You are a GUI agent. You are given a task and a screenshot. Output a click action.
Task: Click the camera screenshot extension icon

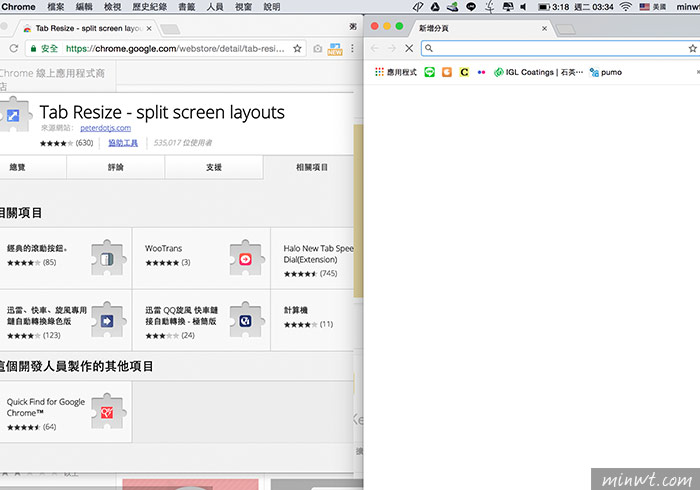coord(317,49)
